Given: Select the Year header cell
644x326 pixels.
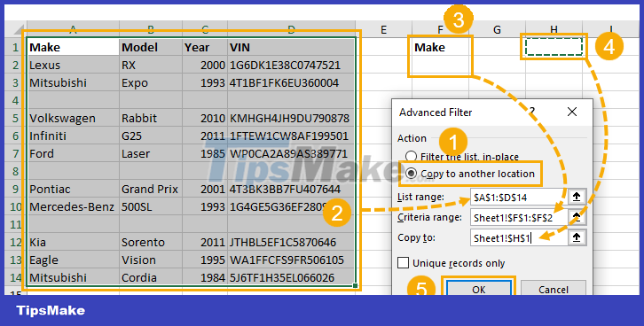Looking at the screenshot, I should tap(205, 47).
